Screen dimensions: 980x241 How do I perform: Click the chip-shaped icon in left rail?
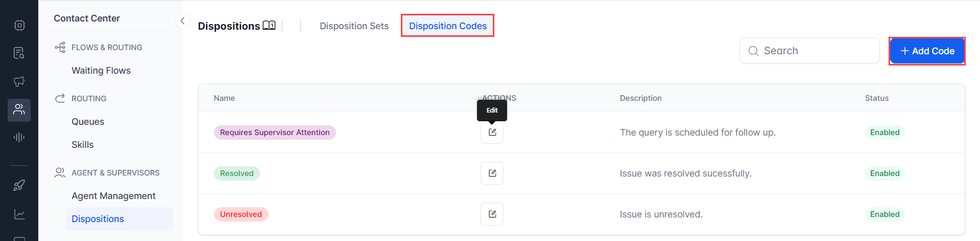pos(19,25)
